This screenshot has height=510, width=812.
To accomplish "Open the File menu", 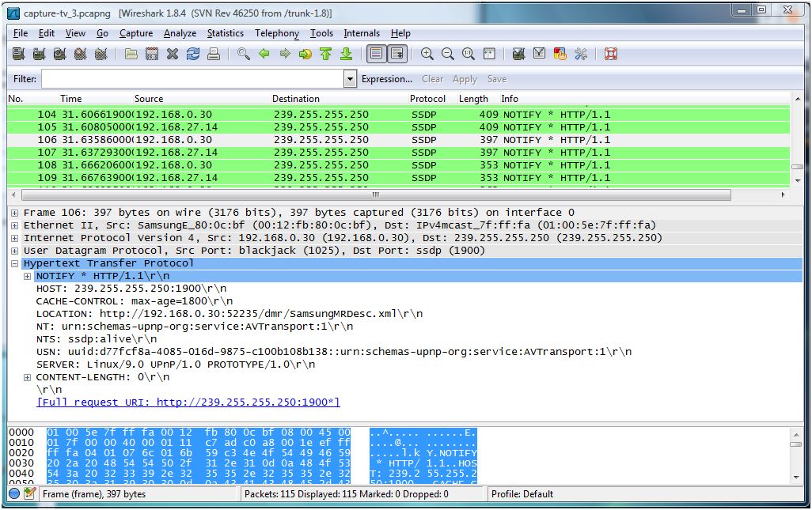I will pos(21,33).
